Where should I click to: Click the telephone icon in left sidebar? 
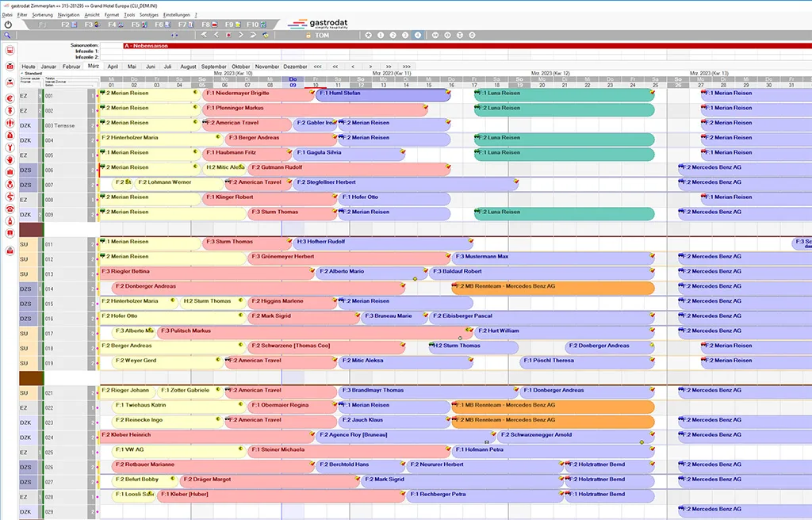[10, 208]
